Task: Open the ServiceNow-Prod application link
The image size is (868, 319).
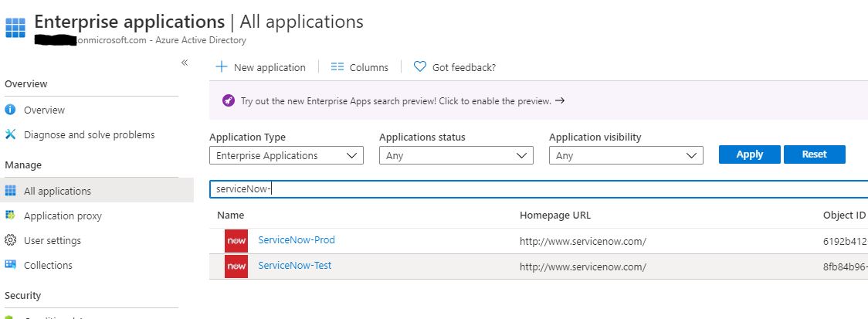Action: coord(297,239)
